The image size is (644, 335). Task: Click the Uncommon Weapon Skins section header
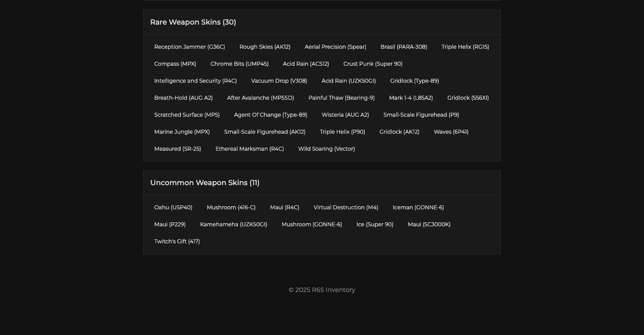pyautogui.click(x=205, y=183)
